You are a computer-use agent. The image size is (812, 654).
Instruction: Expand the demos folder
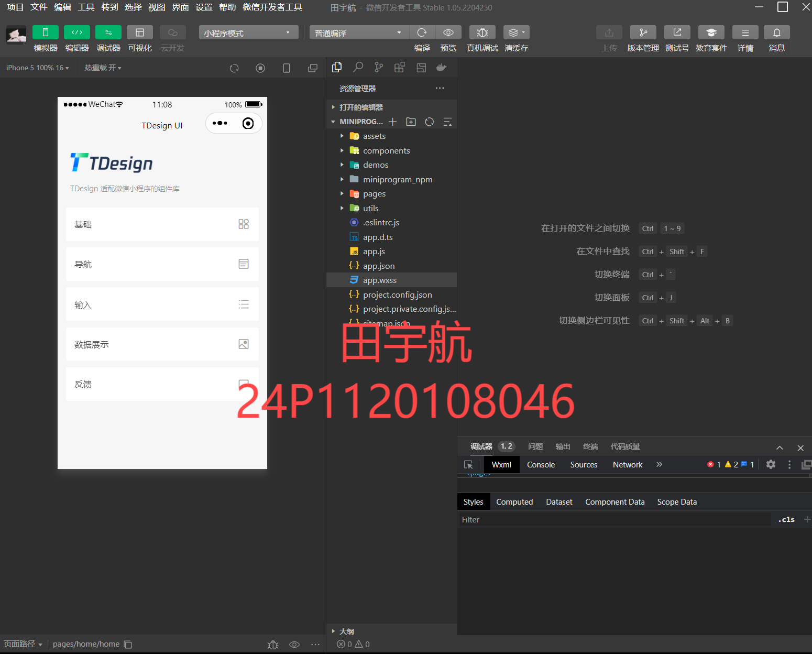391,165
